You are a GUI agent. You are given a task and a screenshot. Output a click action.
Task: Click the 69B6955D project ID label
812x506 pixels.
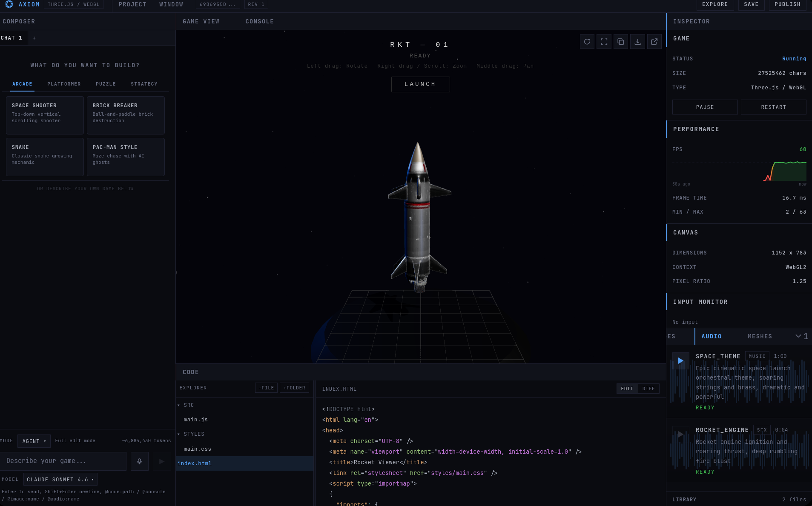[218, 4]
